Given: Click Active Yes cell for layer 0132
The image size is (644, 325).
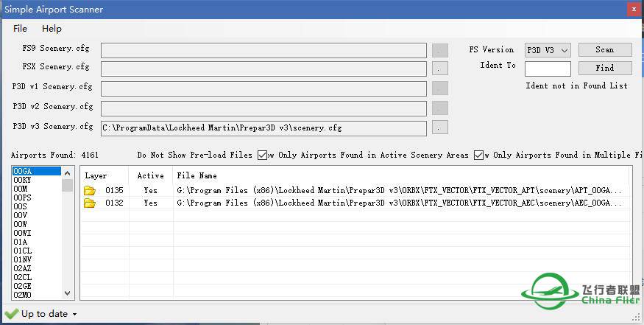Looking at the screenshot, I should coord(151,203).
